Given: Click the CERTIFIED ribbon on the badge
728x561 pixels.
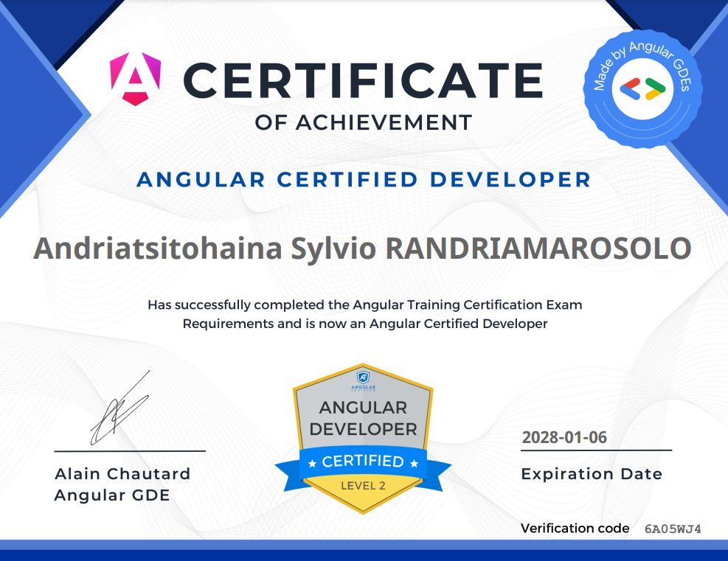Looking at the screenshot, I should click(363, 461).
